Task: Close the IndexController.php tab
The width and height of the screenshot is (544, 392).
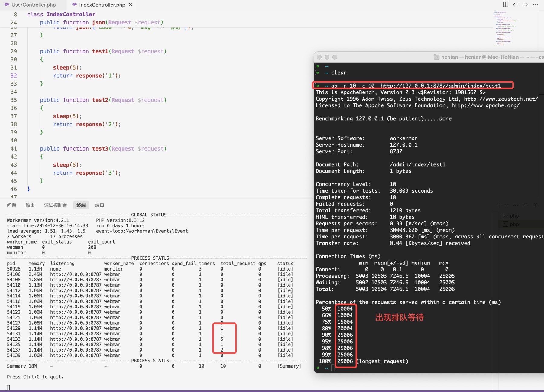Action: 131,5
